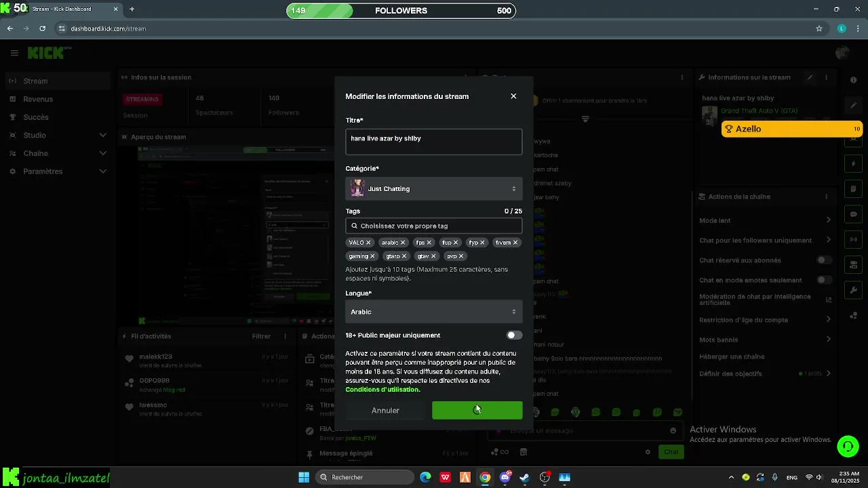Click the Chat send button
This screenshot has width=868, height=488.
pos(671,452)
